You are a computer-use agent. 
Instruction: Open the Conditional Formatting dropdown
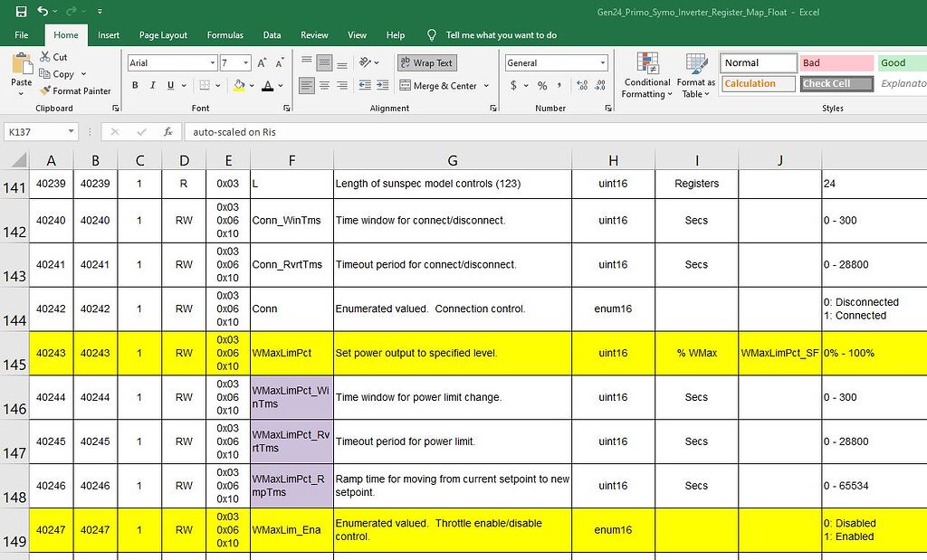646,76
